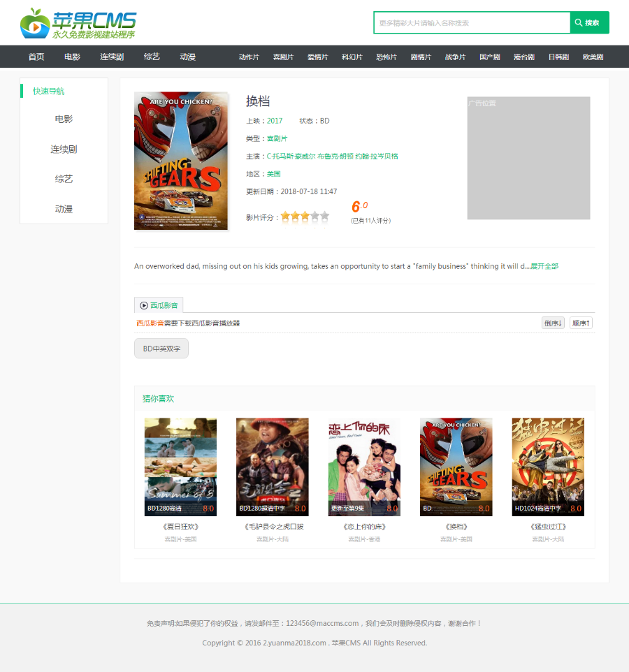The width and height of the screenshot is (629, 672).
Task: Open 首页 in the top navigation
Action: pos(36,57)
